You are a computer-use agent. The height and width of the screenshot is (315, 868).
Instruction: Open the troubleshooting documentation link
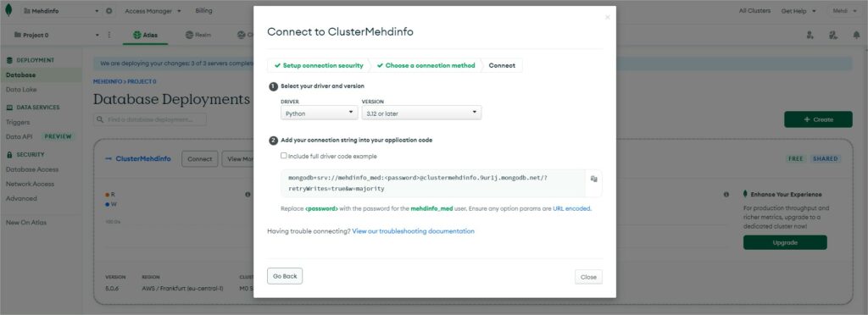click(413, 231)
